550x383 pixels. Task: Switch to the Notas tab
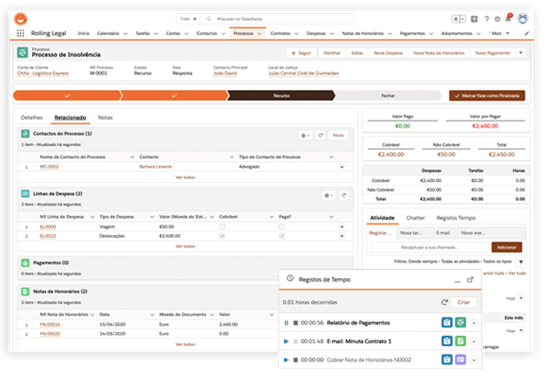click(x=105, y=118)
